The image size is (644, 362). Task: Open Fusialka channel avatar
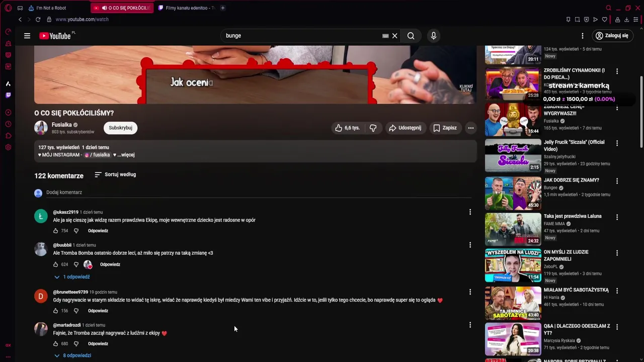(x=41, y=128)
